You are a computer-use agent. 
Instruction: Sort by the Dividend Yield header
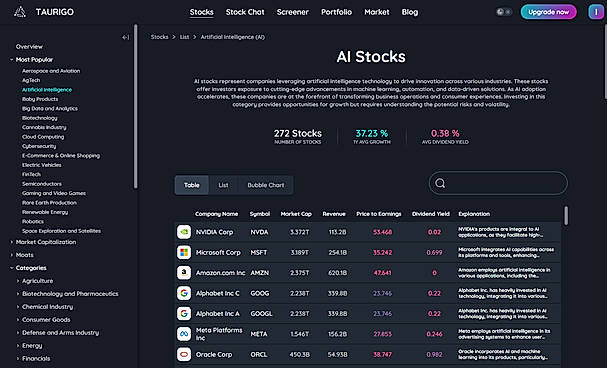[x=430, y=214]
